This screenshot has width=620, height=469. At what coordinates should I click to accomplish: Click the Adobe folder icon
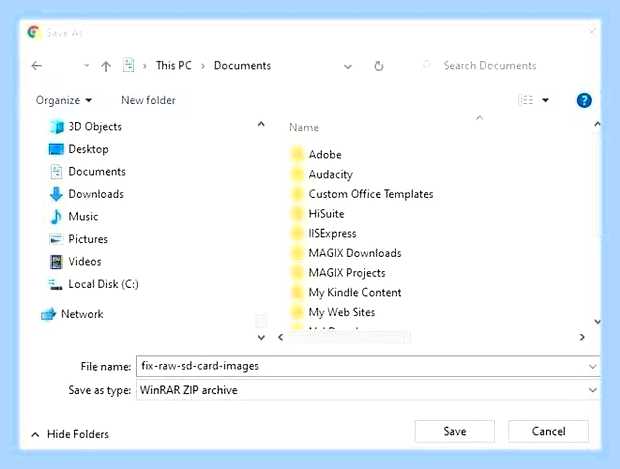pyautogui.click(x=297, y=155)
